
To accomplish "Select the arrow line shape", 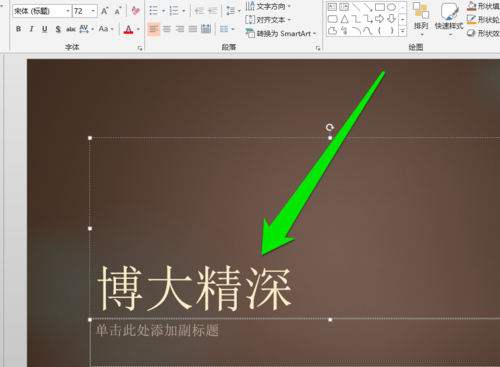I will pyautogui.click(x=368, y=7).
